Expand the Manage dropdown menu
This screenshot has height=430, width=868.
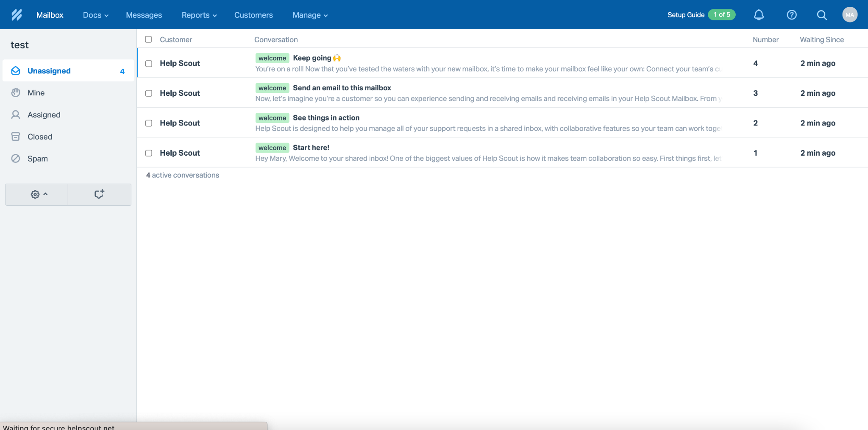point(310,15)
